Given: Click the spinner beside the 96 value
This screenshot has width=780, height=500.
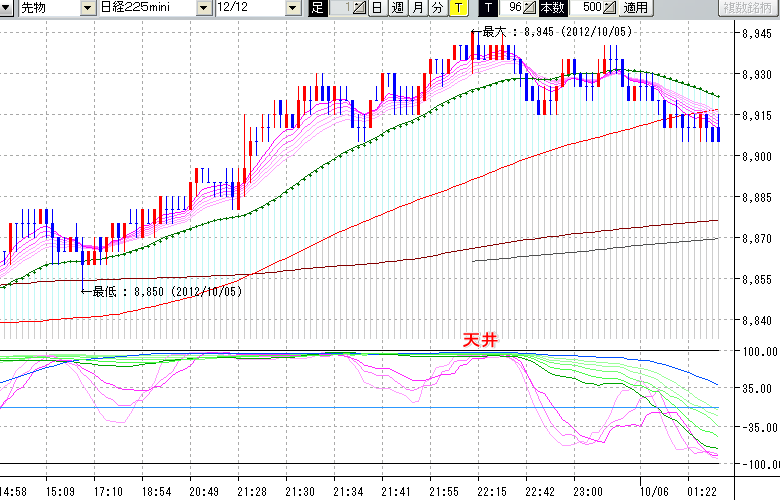Looking at the screenshot, I should click(x=530, y=8).
